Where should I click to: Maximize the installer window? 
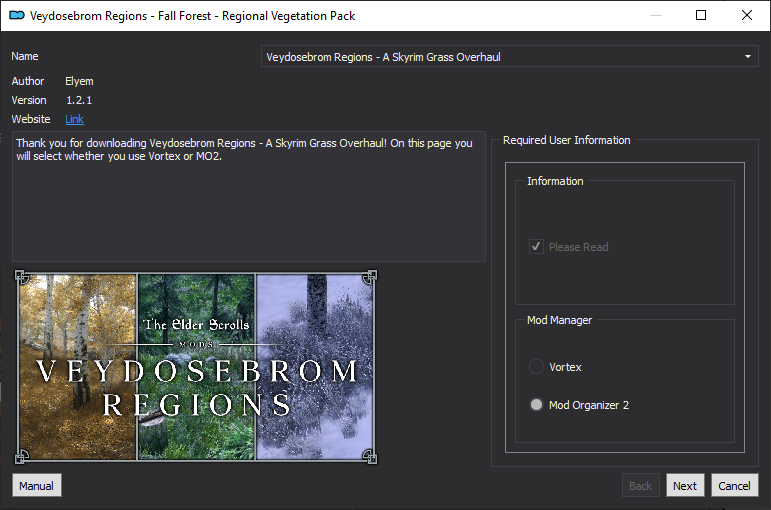pos(701,15)
